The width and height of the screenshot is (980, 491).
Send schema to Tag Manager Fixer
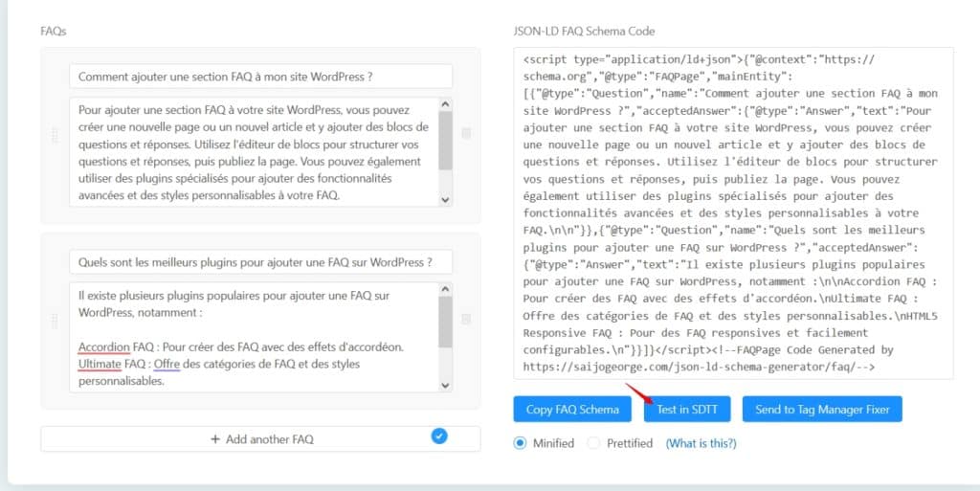click(822, 410)
